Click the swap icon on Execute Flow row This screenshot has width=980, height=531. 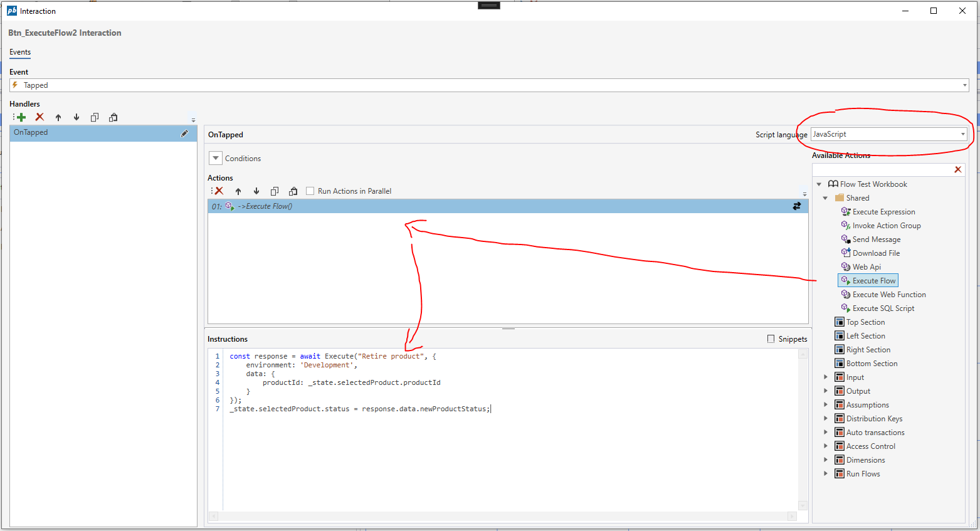pos(796,206)
